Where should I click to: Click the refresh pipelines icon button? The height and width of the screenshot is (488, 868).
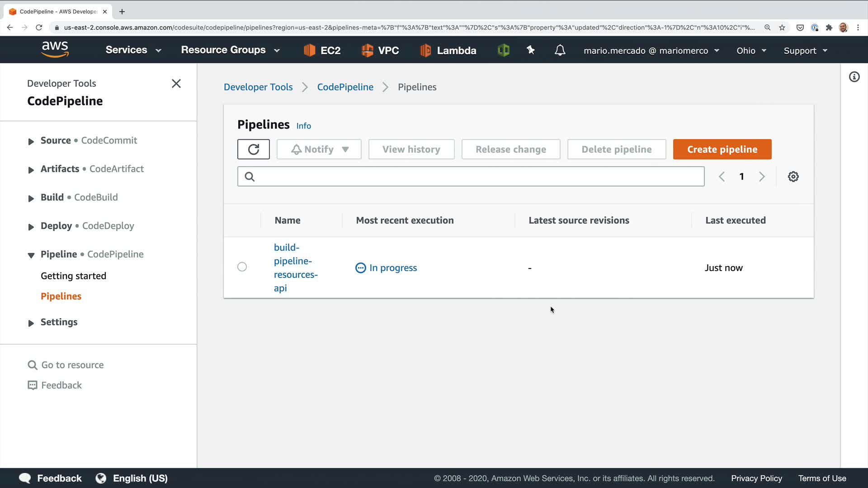[253, 149]
